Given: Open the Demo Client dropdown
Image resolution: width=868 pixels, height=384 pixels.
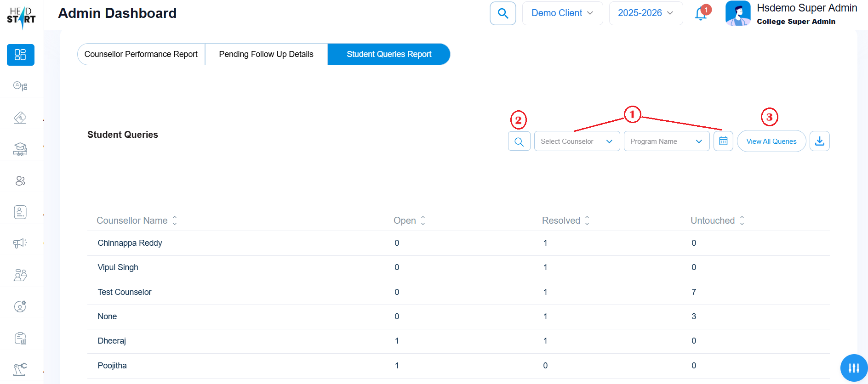Looking at the screenshot, I should pos(562,13).
